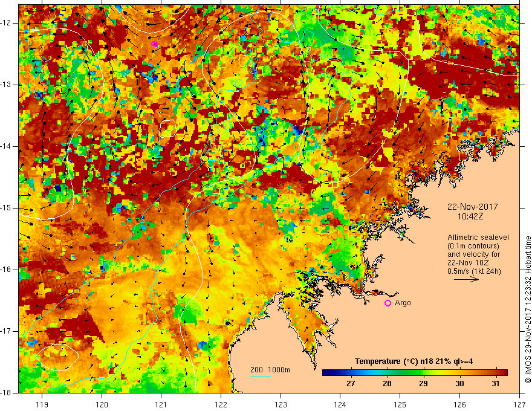Click the '200 1000m' depth label

(270, 370)
